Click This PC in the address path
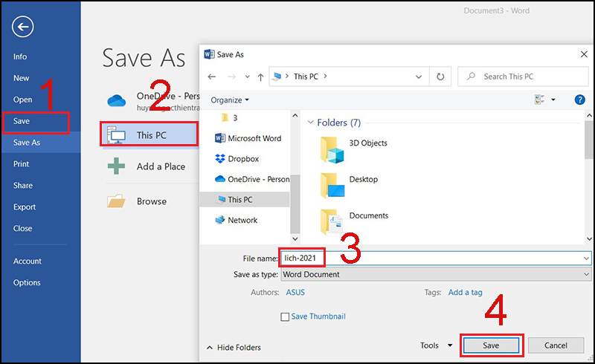 [306, 77]
